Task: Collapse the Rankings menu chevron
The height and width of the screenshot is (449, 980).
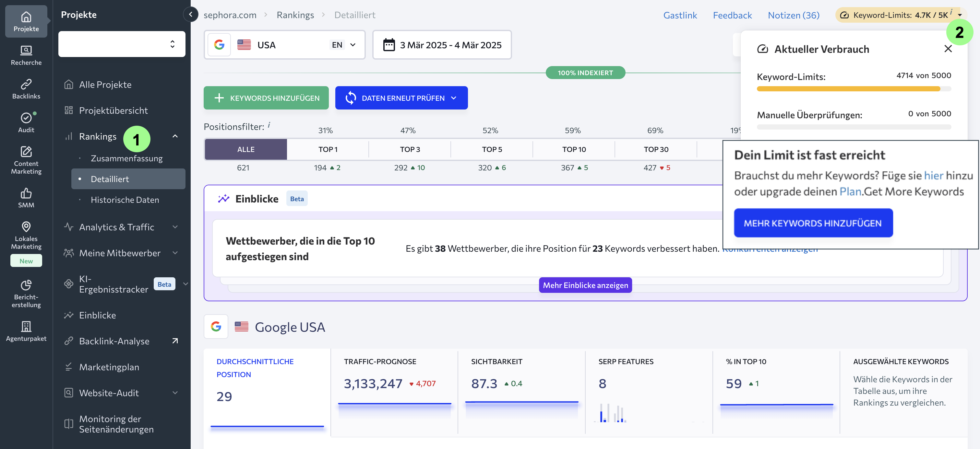Action: (x=175, y=136)
